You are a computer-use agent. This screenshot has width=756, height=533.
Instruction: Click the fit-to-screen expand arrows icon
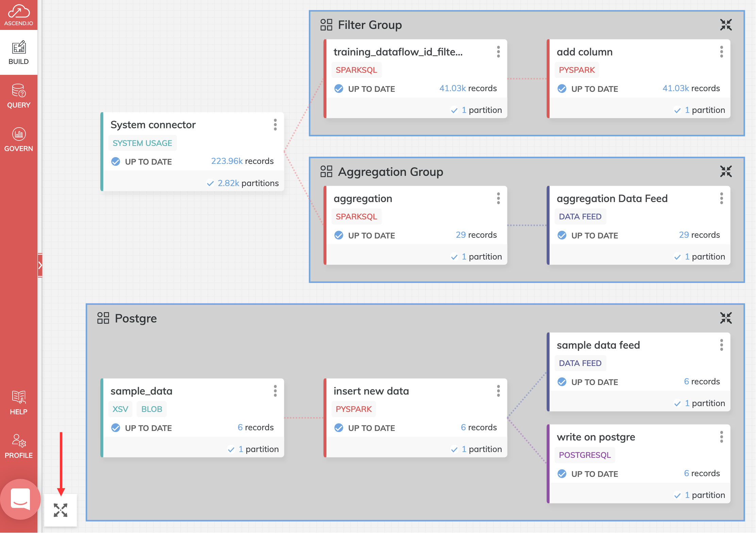pyautogui.click(x=61, y=510)
